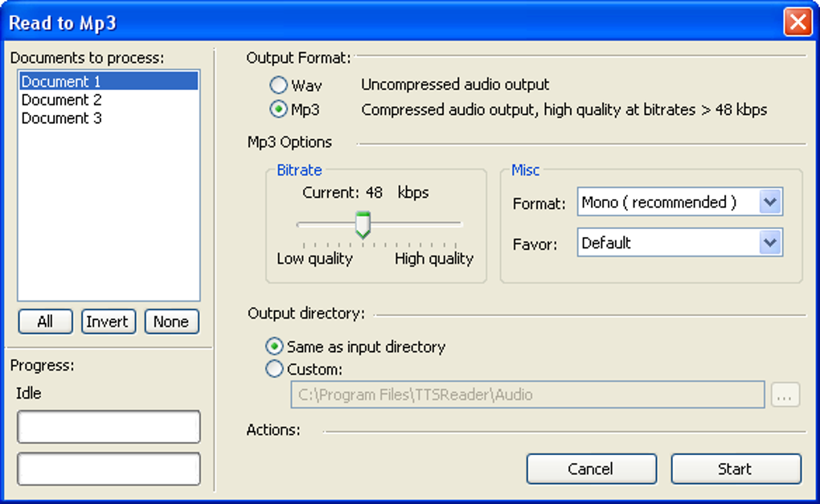Cancel the Read to Mp3 dialog
The image size is (820, 504).
coord(592,469)
